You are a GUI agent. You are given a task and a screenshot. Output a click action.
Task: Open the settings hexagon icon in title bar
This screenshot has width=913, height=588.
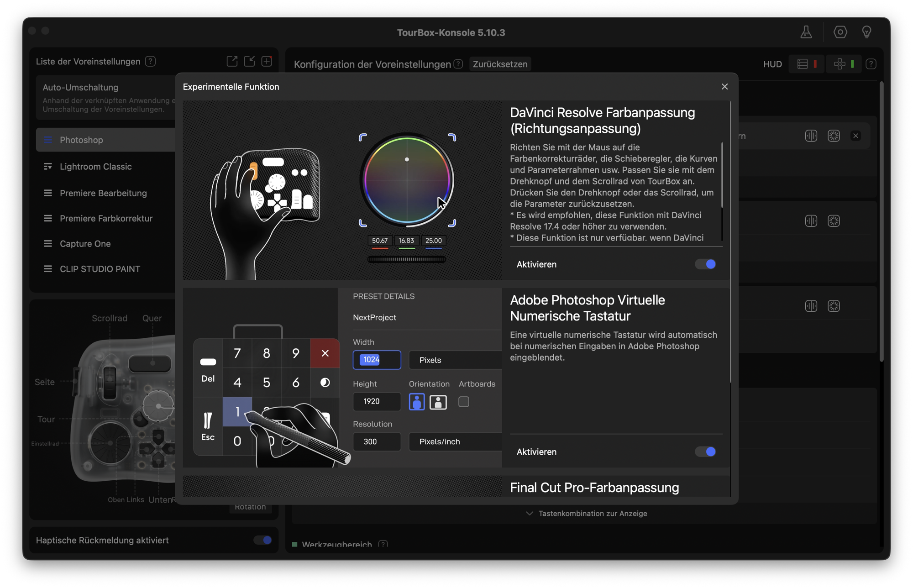click(840, 32)
